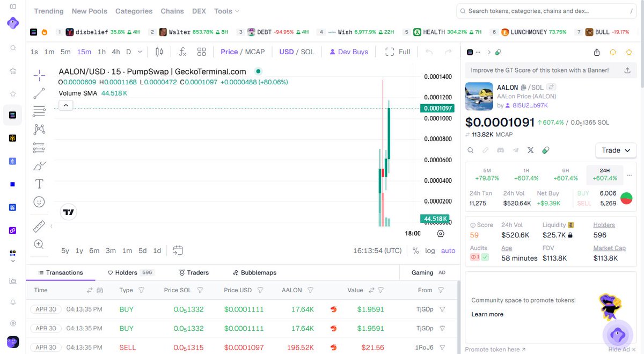Image resolution: width=644 pixels, height=354 pixels.
Task: Open the Price SOL column filter
Action: (200, 290)
